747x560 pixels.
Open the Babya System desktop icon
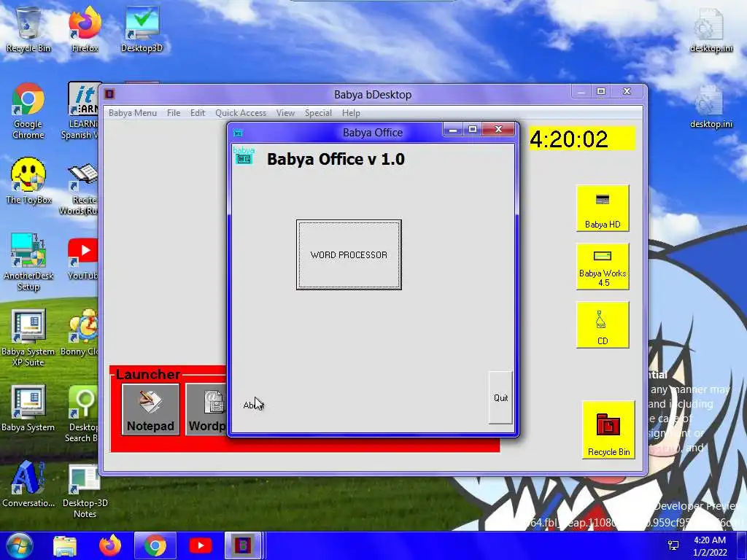(x=28, y=408)
